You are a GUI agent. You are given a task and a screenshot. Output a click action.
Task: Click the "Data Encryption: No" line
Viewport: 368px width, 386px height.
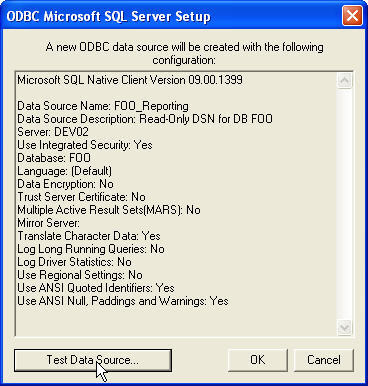(x=65, y=184)
